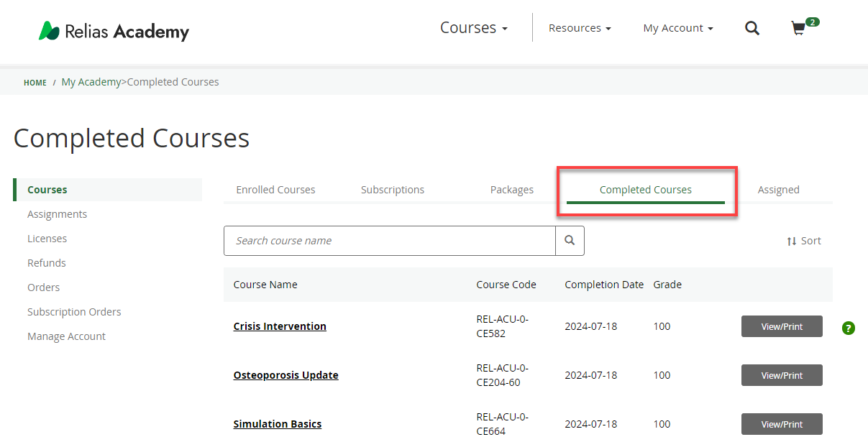Open the shopping cart

[x=804, y=27]
